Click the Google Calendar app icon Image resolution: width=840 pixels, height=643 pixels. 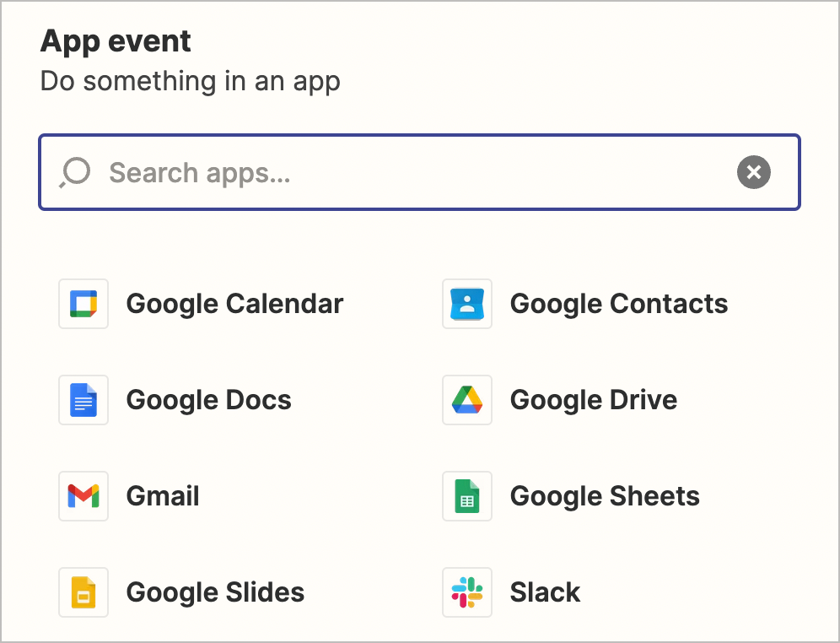point(83,303)
